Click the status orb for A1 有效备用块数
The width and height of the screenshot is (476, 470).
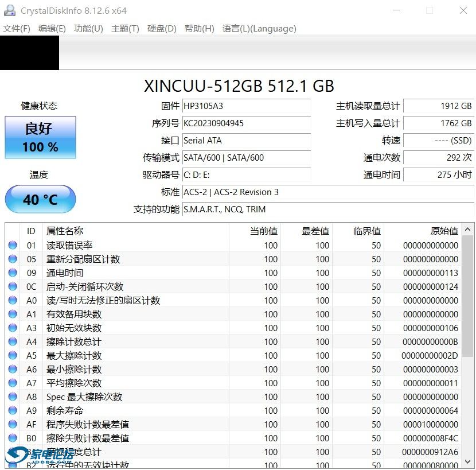tap(13, 314)
